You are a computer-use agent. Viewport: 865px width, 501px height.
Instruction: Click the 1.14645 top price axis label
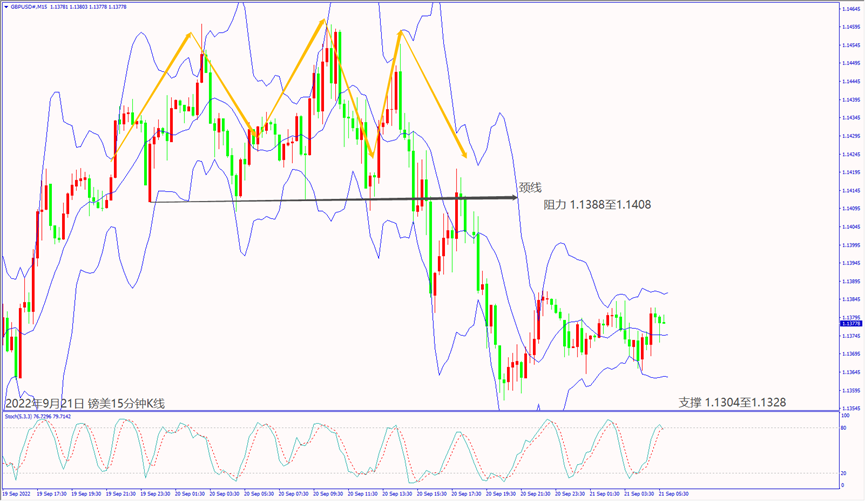(x=851, y=8)
